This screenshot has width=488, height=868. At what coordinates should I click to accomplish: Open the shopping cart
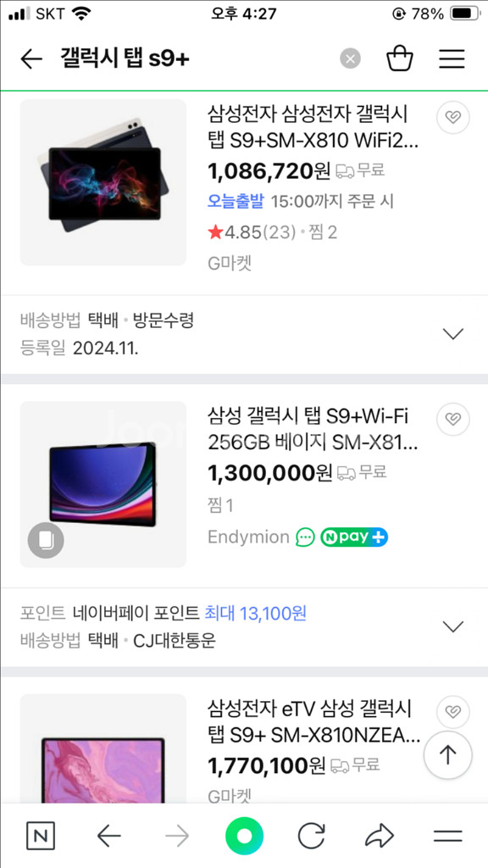pyautogui.click(x=400, y=58)
